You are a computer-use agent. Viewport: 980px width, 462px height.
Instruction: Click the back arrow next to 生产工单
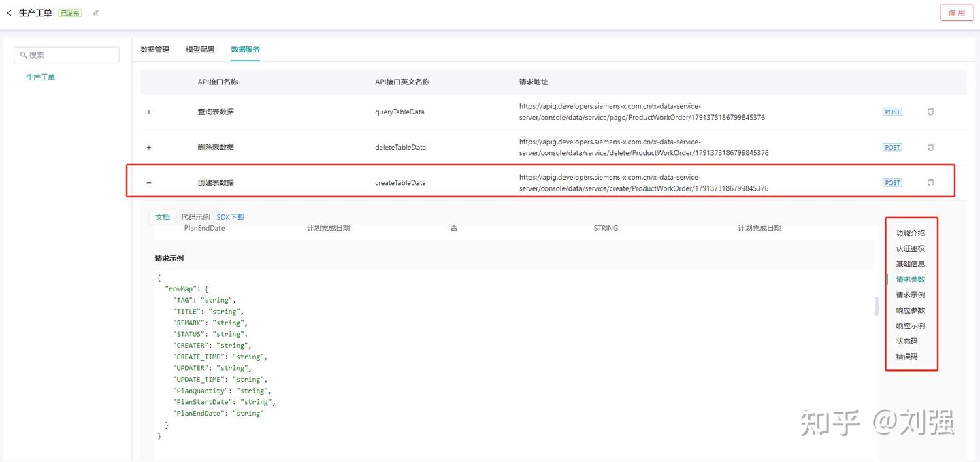click(9, 12)
